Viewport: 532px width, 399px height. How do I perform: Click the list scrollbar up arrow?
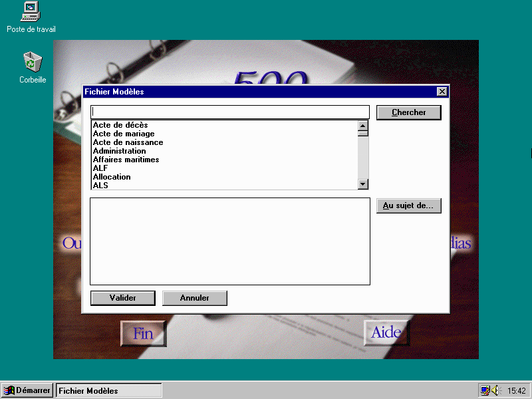pos(363,126)
